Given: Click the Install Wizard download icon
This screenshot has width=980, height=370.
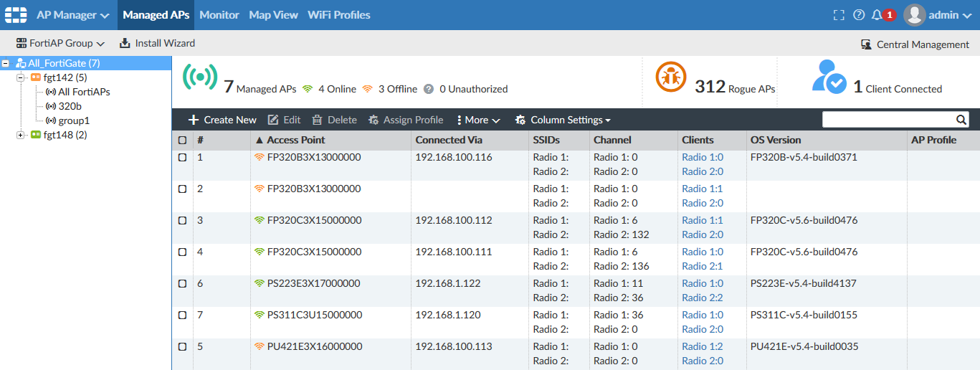Looking at the screenshot, I should click(x=125, y=43).
